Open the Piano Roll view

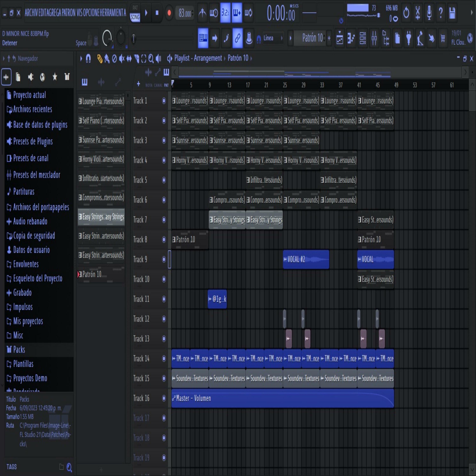tap(351, 38)
